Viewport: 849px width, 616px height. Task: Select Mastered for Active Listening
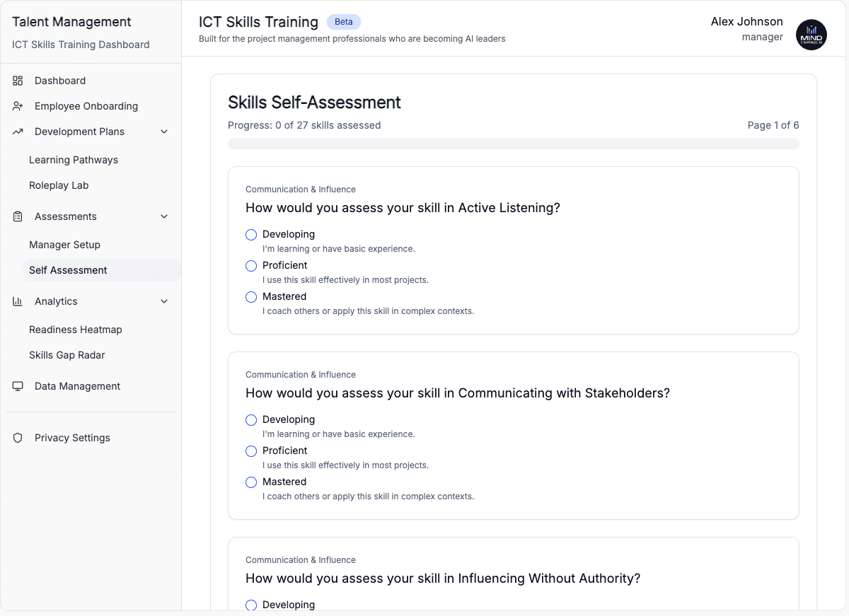coord(251,297)
